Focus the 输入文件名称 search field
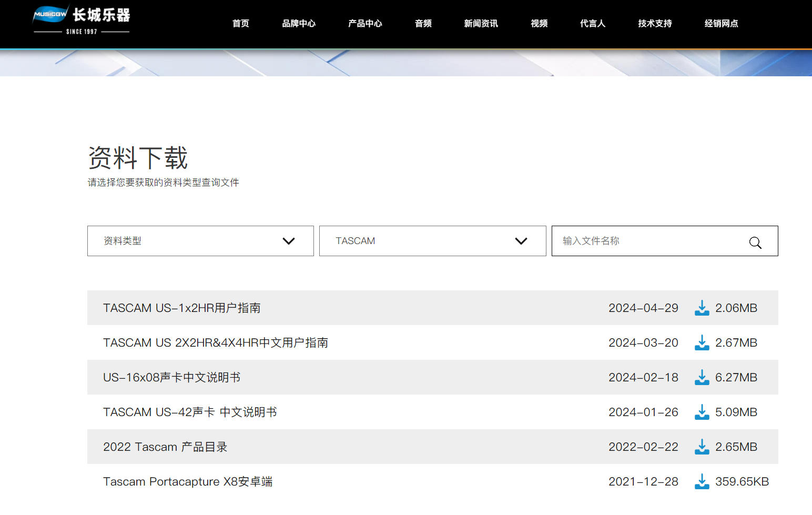Viewport: 812px width, 515px height. (x=647, y=241)
